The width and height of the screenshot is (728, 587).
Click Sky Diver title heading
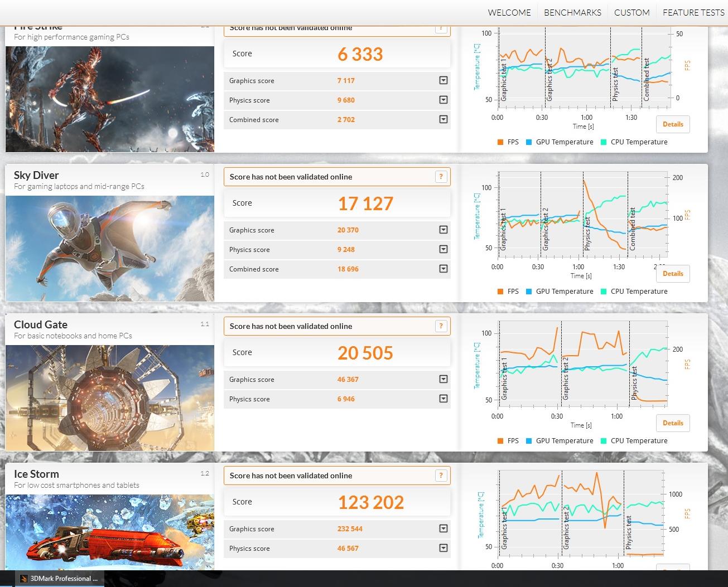click(36, 175)
